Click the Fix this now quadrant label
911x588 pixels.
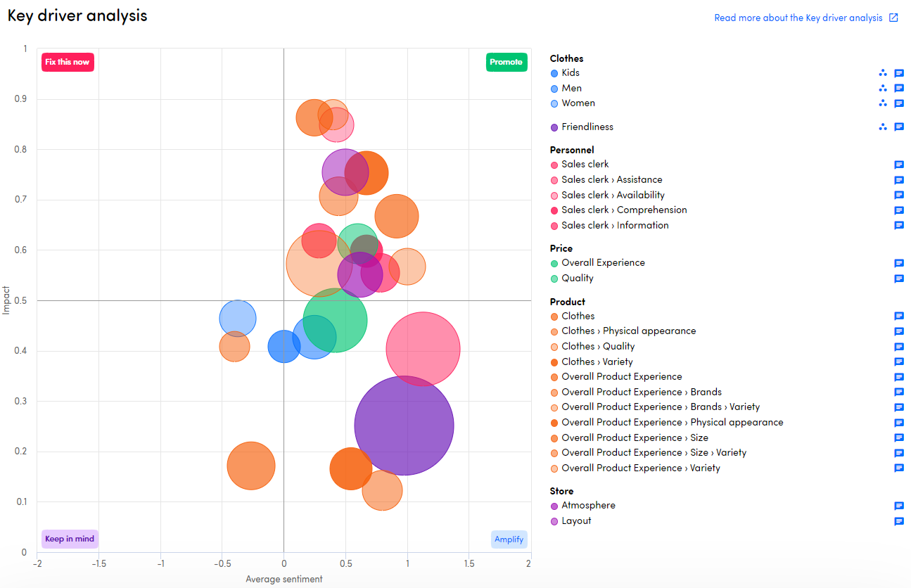(x=68, y=62)
